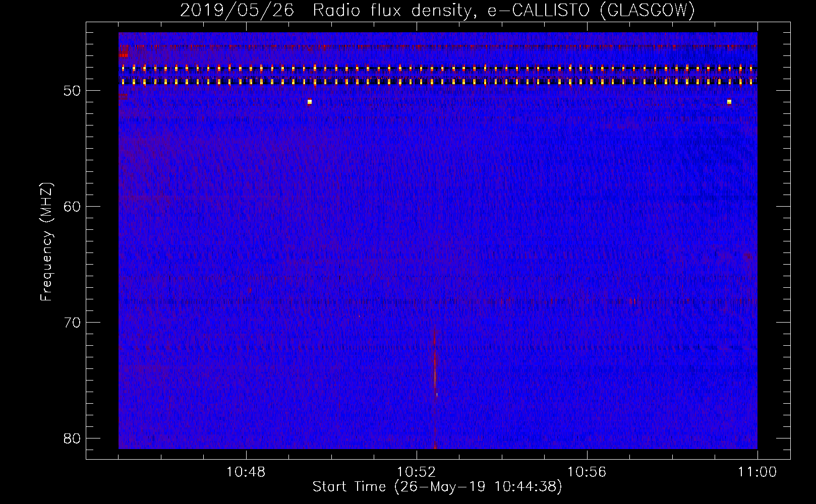Click the 80 frequency tick label
Image resolution: width=816 pixels, height=504 pixels.
tap(72, 438)
